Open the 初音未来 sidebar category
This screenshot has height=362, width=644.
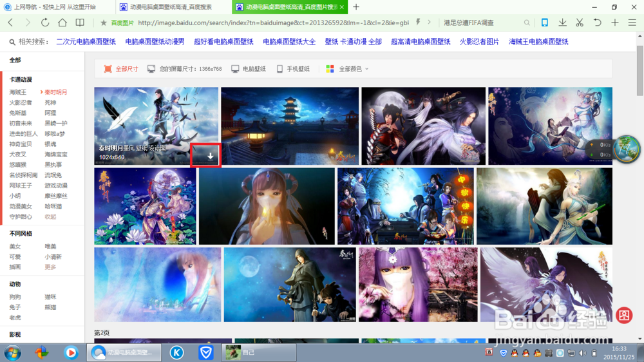[21, 123]
